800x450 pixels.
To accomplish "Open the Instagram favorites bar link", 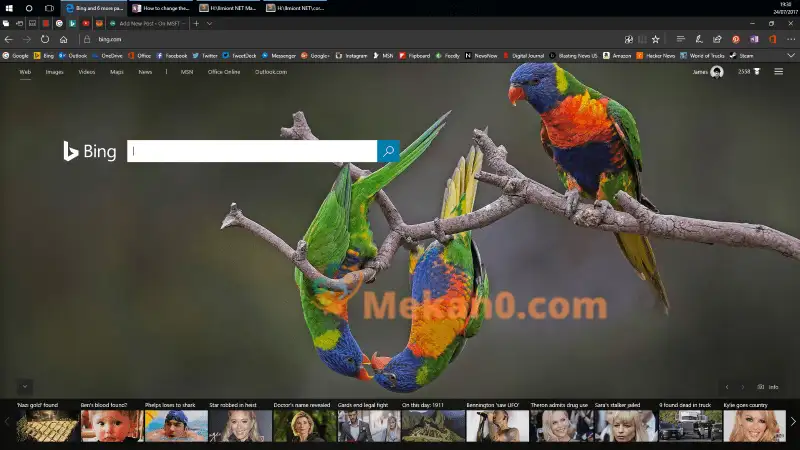I will click(352, 56).
